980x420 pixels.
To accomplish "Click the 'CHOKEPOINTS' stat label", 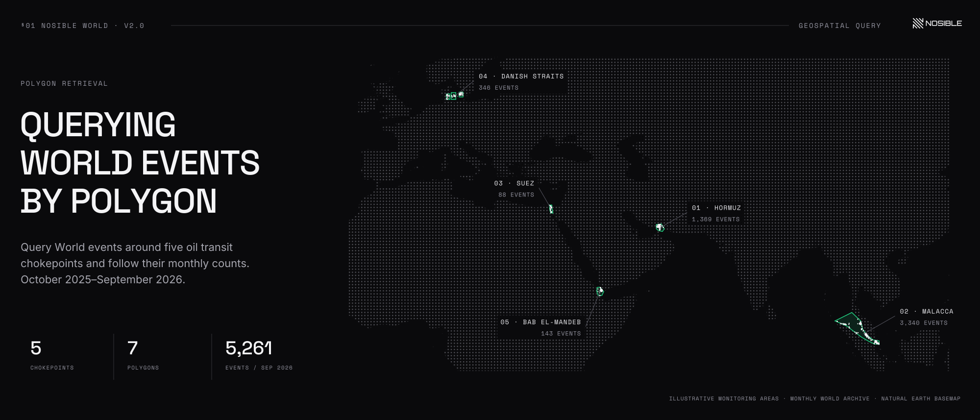I will 52,368.
